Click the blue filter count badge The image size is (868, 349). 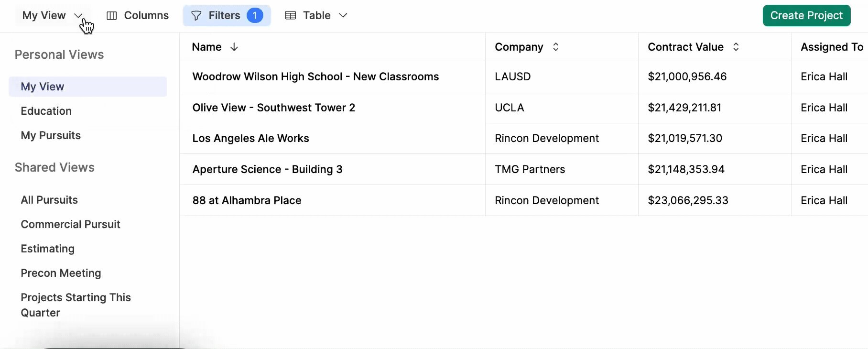pos(255,16)
